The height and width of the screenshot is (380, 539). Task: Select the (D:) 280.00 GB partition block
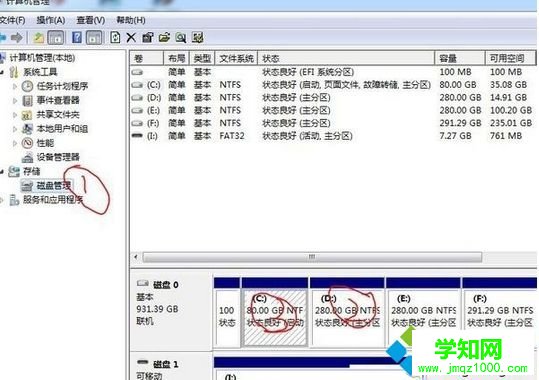point(347,312)
